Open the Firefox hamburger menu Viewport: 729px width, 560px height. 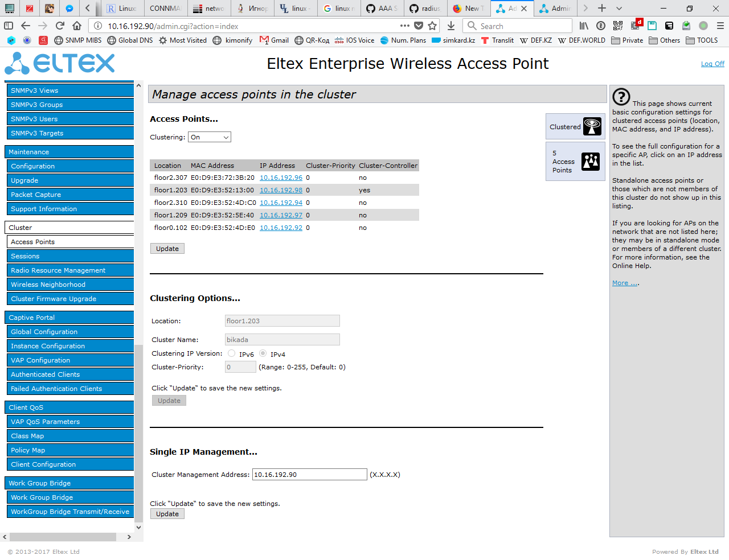point(720,26)
